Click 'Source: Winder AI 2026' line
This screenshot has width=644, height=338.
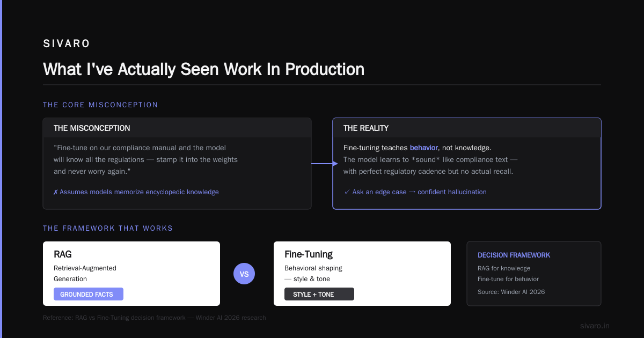click(x=511, y=292)
